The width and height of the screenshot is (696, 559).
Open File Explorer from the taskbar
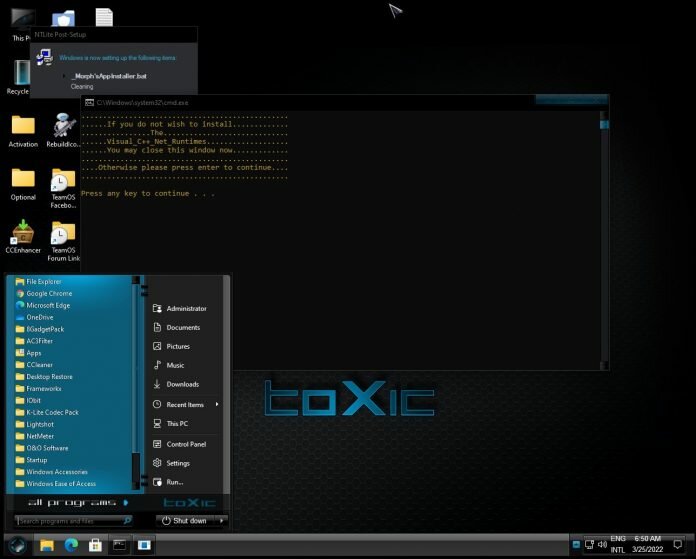(47, 545)
